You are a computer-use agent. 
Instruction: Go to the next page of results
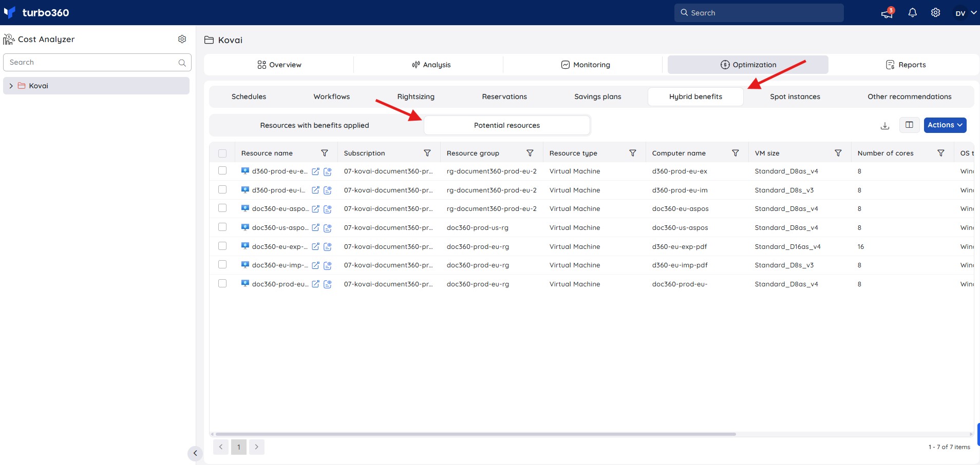click(x=257, y=447)
